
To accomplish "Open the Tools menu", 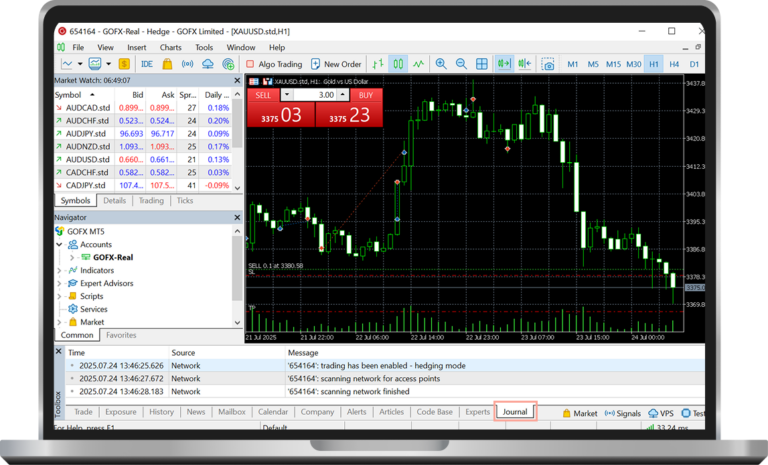I will (x=204, y=48).
